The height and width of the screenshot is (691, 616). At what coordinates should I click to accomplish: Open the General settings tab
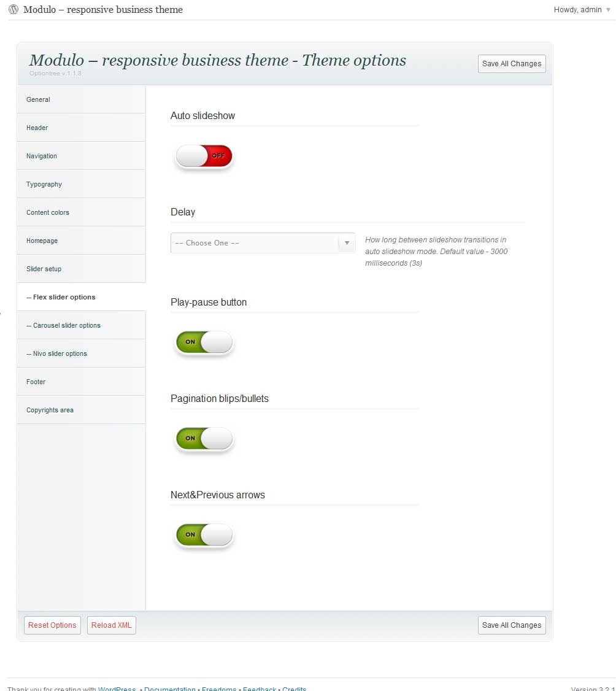tap(81, 99)
